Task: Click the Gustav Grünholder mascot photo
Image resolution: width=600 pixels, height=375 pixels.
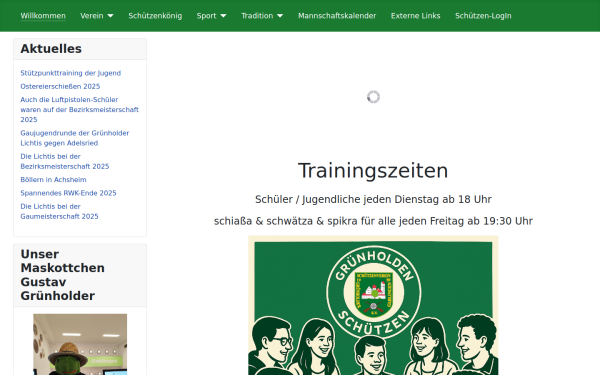Action: pos(80,344)
